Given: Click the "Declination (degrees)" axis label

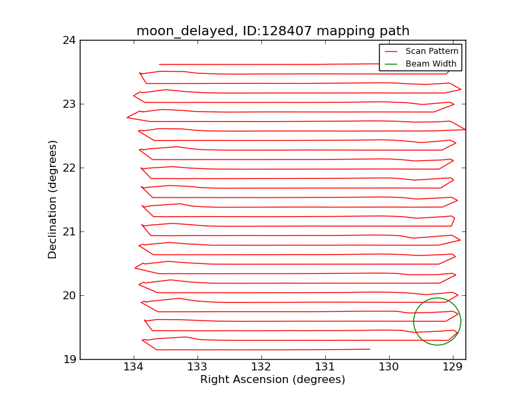Looking at the screenshot, I should [x=52, y=199].
